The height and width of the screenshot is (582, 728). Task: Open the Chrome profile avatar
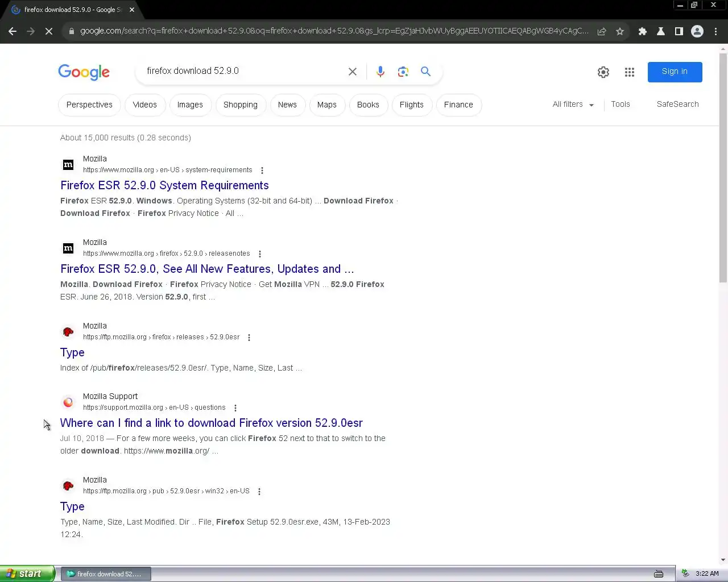pyautogui.click(x=697, y=31)
